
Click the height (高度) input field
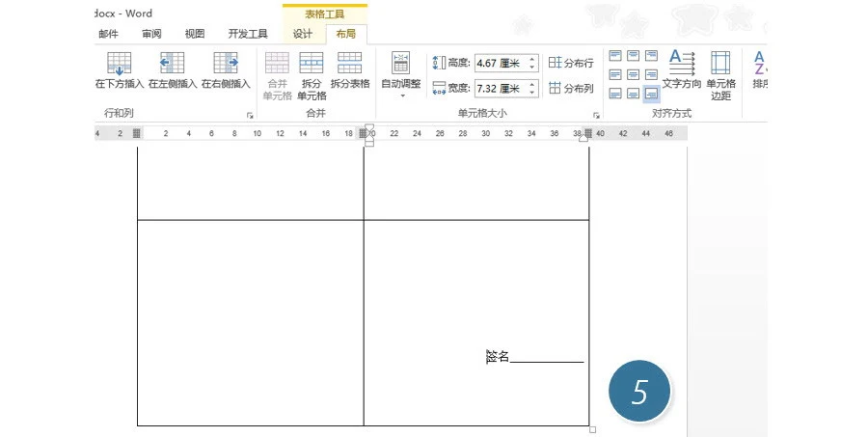(499, 64)
